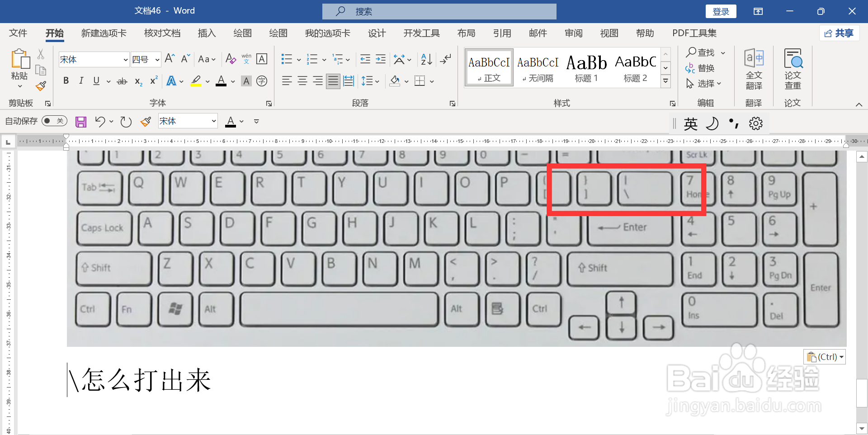Viewport: 868px width, 435px height.
Task: Click the Copy icon in clipboard group
Action: pos(41,70)
